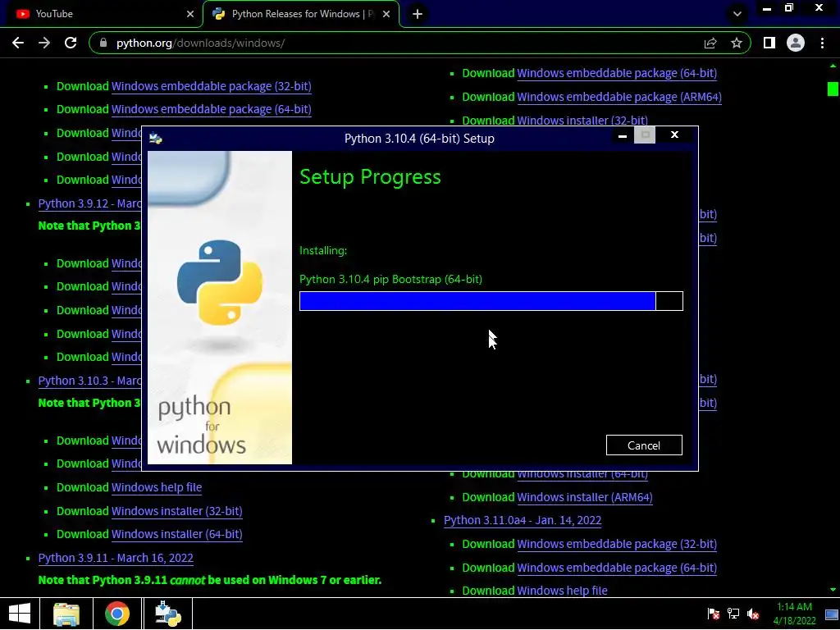Screen dimensions: 840x630
Task: Click the browser forward arrow
Action: tap(44, 43)
